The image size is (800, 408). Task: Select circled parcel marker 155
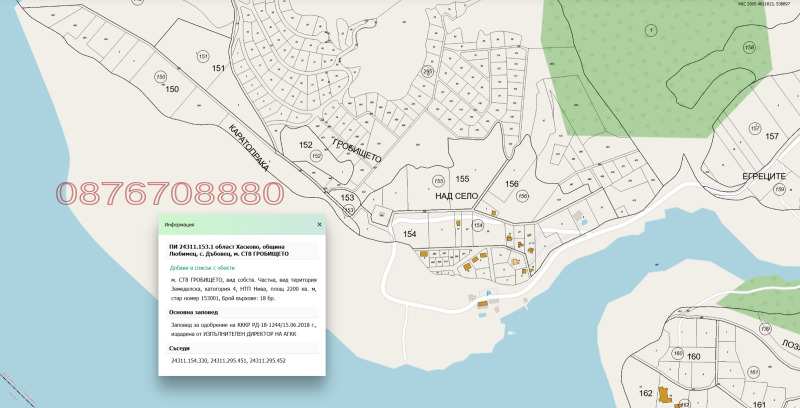point(438,181)
